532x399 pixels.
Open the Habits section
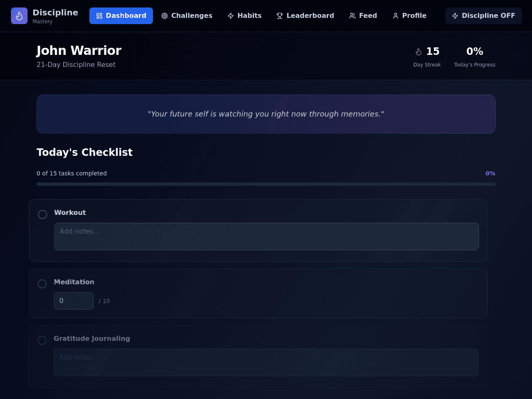(x=244, y=16)
